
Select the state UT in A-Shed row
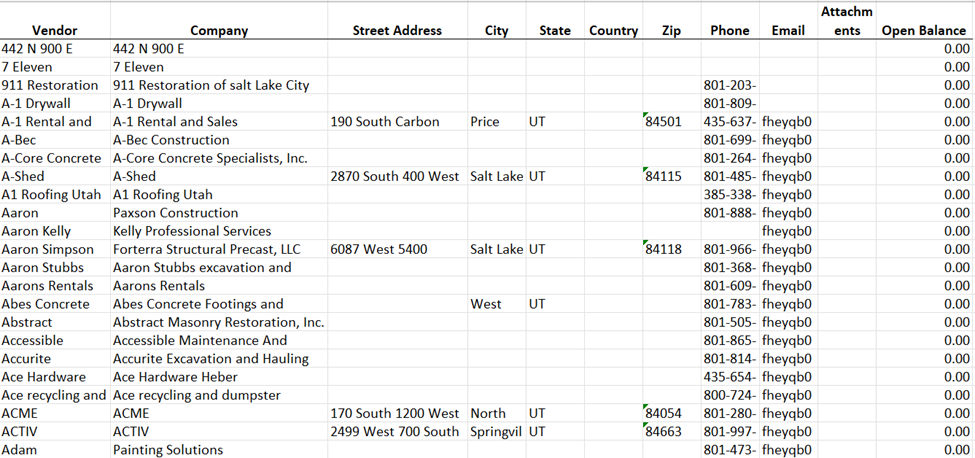click(555, 176)
